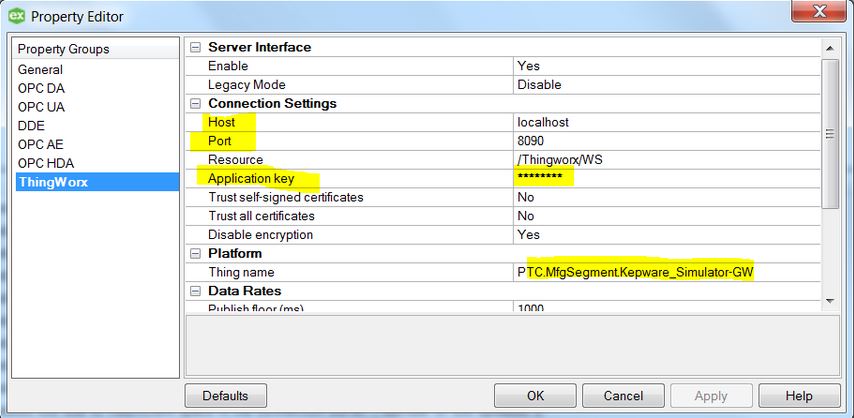
Task: Click the Apply button
Action: pos(711,396)
